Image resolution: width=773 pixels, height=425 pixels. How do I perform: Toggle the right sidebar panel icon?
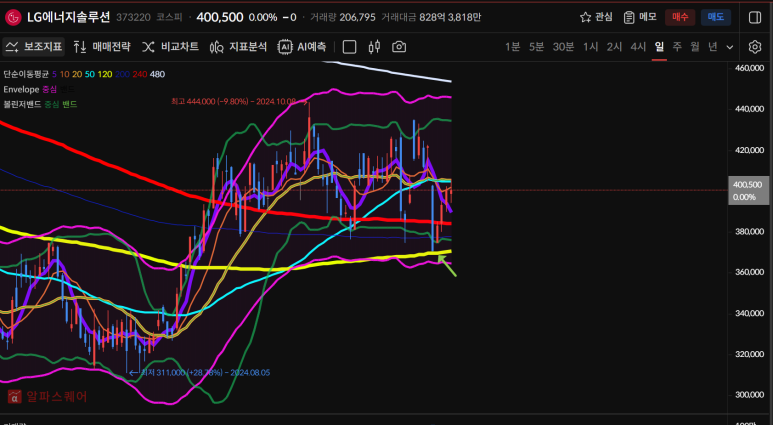click(755, 17)
